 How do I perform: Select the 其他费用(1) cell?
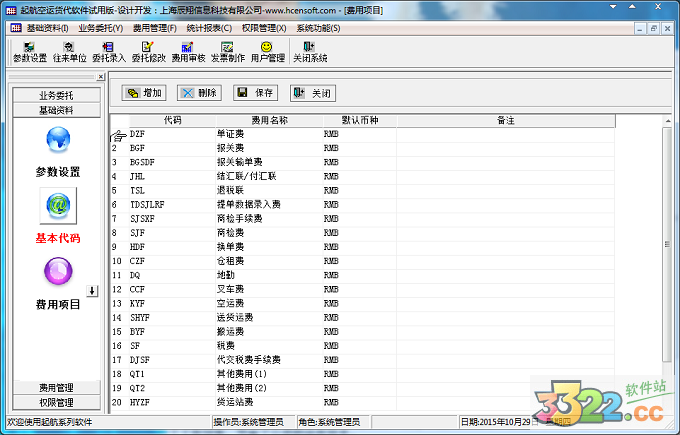coord(269,374)
